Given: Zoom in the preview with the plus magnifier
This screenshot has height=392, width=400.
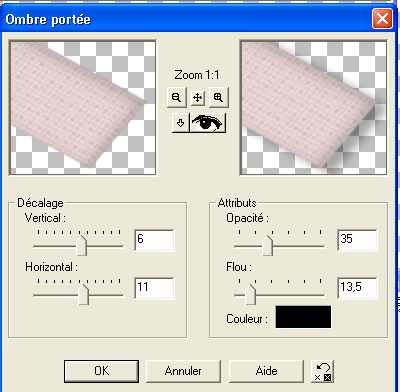Looking at the screenshot, I should click(218, 97).
